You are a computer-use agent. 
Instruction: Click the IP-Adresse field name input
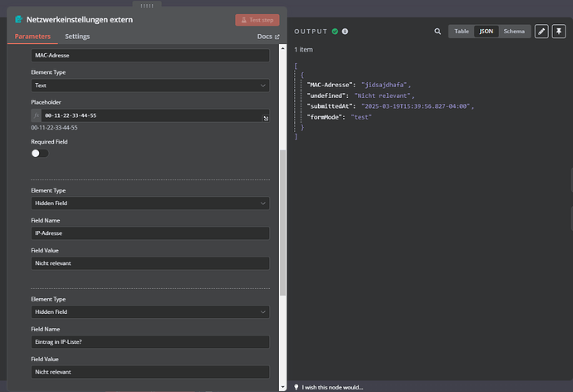150,233
